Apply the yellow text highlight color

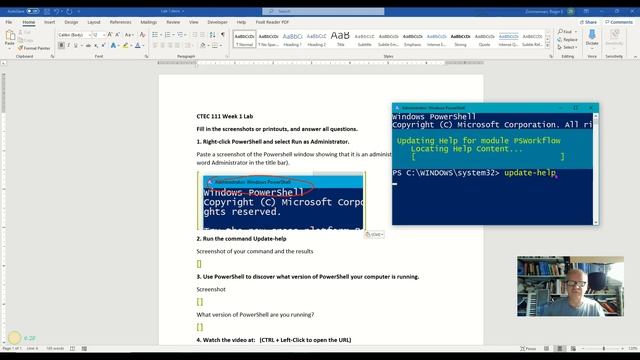coord(126,45)
